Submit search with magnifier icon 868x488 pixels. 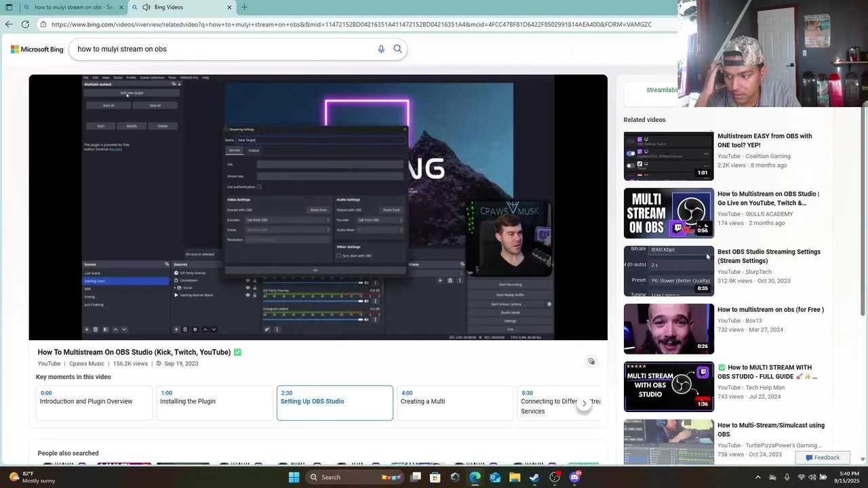398,49
